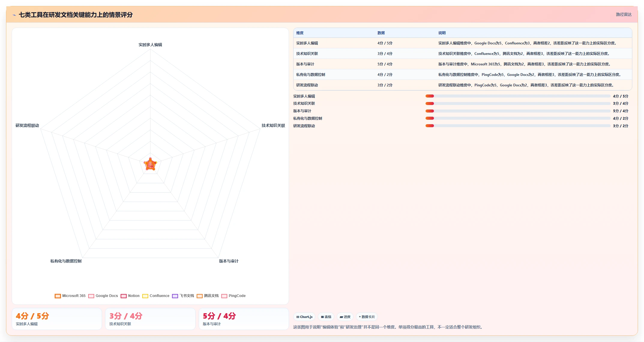Toggle the Confluence legend entry
The image size is (644, 342).
pyautogui.click(x=156, y=296)
